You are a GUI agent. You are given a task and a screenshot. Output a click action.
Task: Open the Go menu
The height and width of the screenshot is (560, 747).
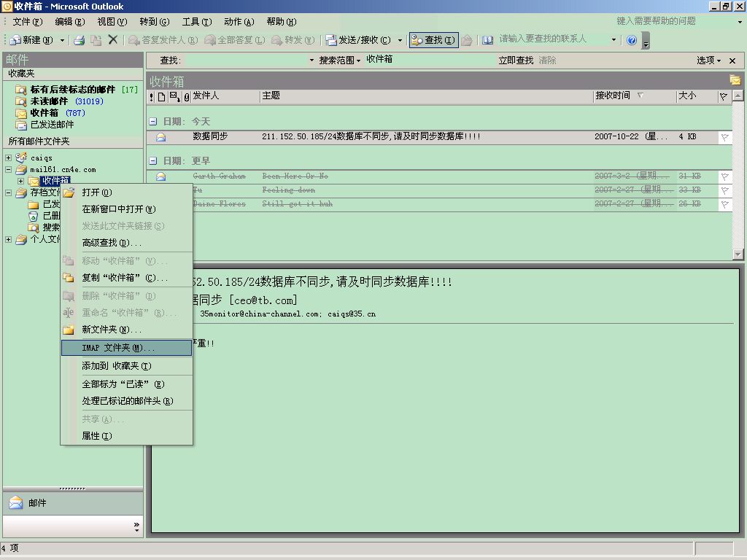[x=155, y=22]
